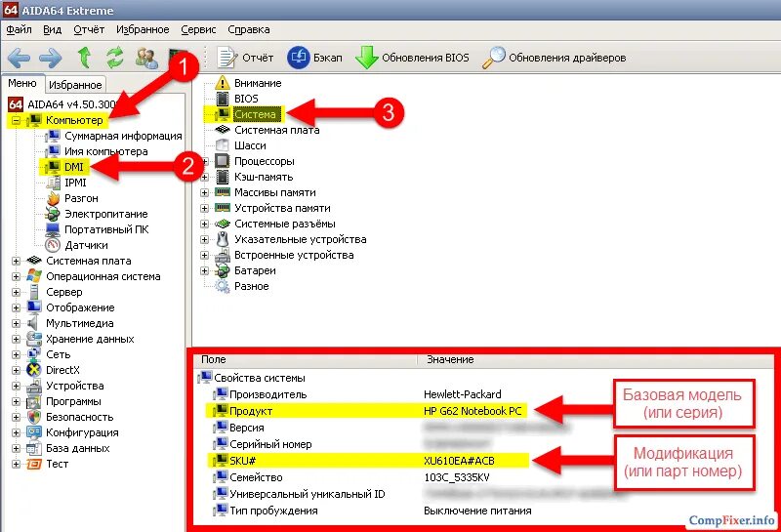The height and width of the screenshot is (532, 781).
Task: Expand the DirectX node
Action: click(16, 371)
